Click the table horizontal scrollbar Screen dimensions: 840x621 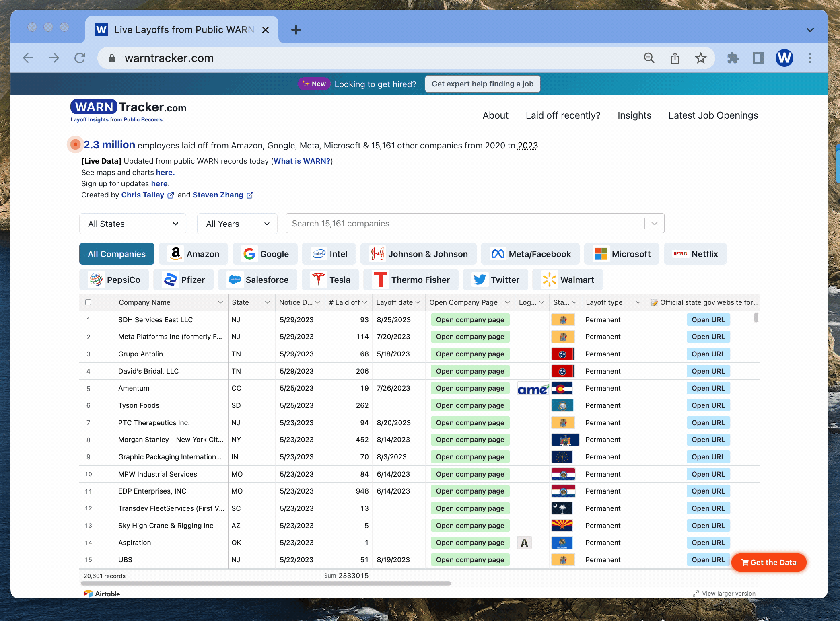point(266,584)
